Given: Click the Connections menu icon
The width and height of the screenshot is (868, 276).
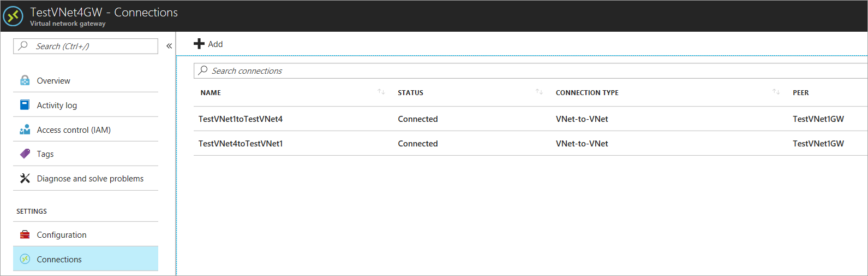Looking at the screenshot, I should click(x=25, y=259).
